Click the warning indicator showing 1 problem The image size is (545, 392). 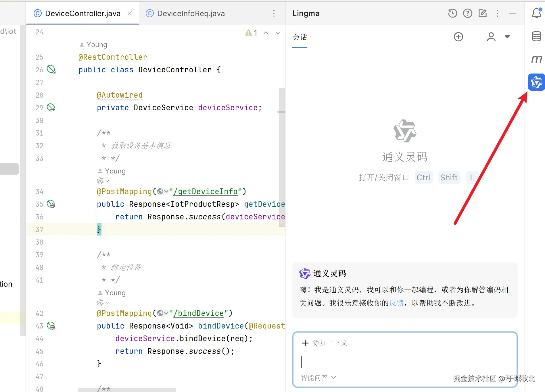click(x=251, y=33)
